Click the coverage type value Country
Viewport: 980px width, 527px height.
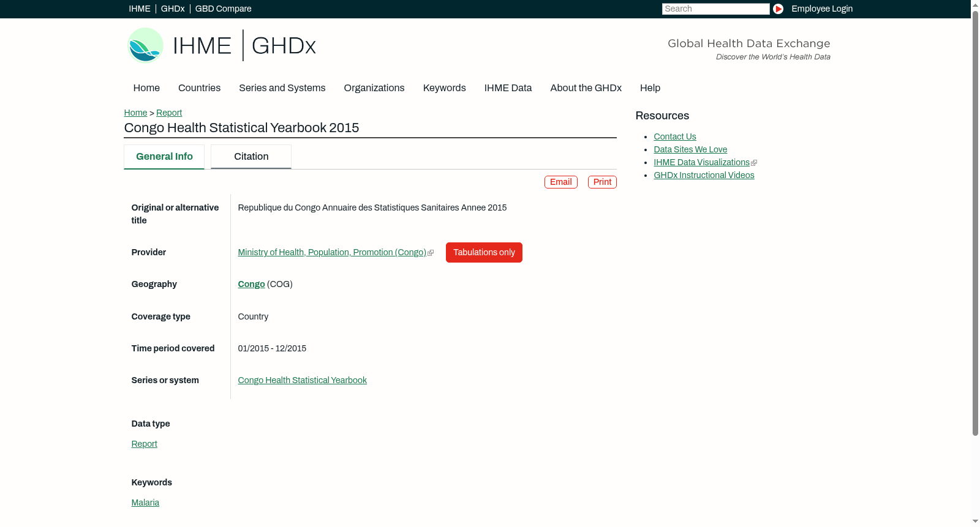click(x=254, y=316)
